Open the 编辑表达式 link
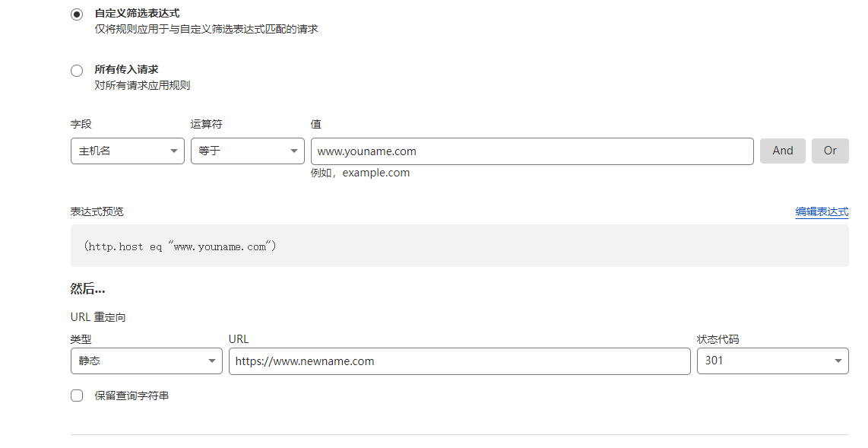This screenshot has width=868, height=448. (822, 211)
